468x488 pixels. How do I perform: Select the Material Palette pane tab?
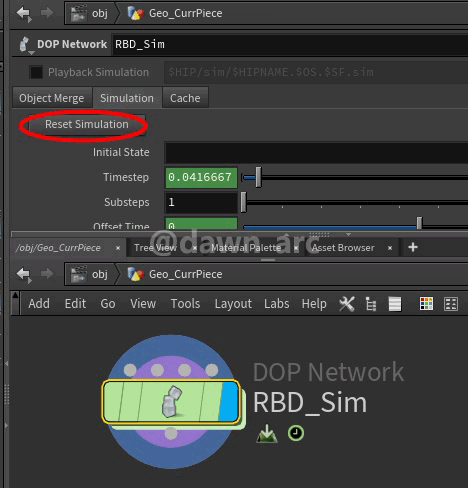pyautogui.click(x=246, y=248)
